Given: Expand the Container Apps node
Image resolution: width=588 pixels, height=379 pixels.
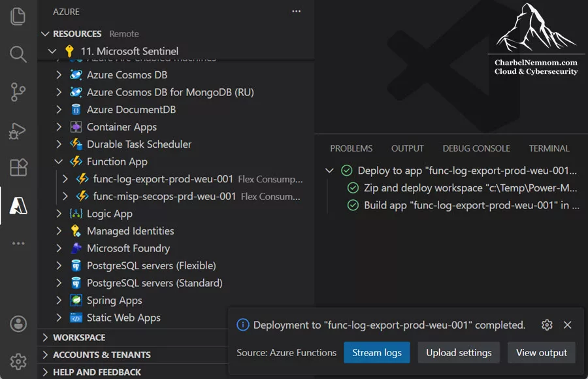Looking at the screenshot, I should (59, 127).
